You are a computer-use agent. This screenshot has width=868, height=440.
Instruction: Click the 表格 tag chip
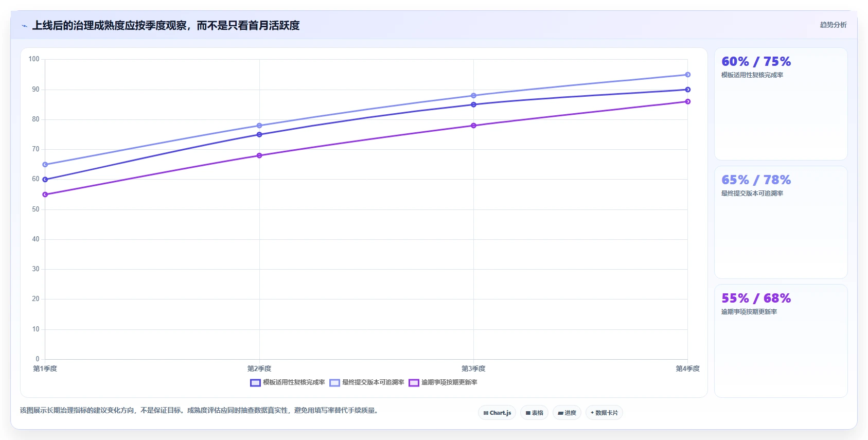(x=534, y=413)
